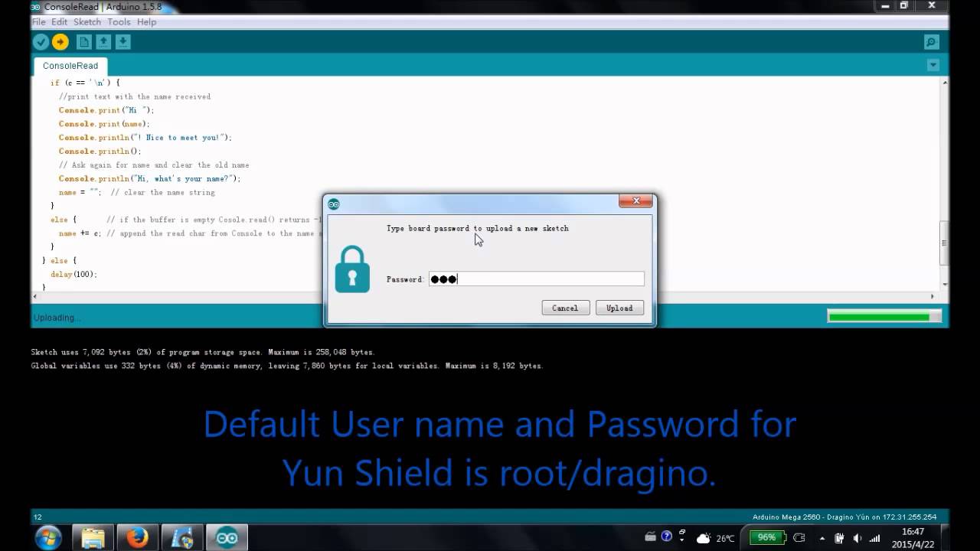Viewport: 980px width, 551px height.
Task: Click board info 'Arduino Mega 2560' status text
Action: click(x=844, y=517)
